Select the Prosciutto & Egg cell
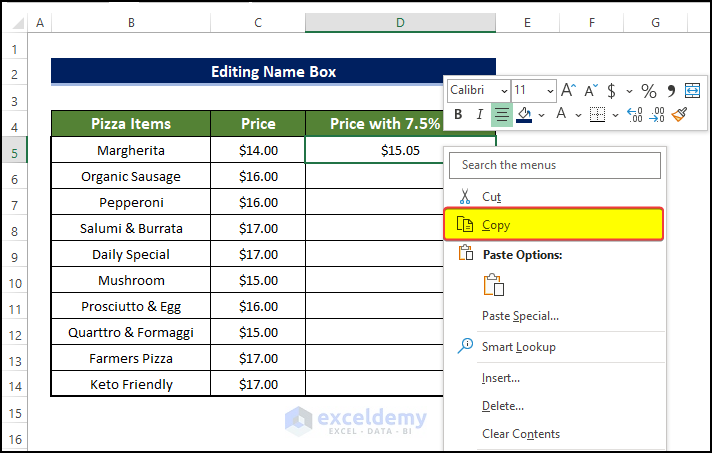Viewport: 712px width, 453px height. pyautogui.click(x=131, y=306)
